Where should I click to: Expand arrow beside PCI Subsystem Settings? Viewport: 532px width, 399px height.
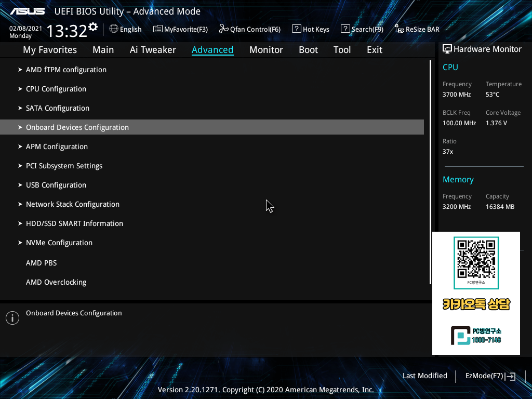20,166
